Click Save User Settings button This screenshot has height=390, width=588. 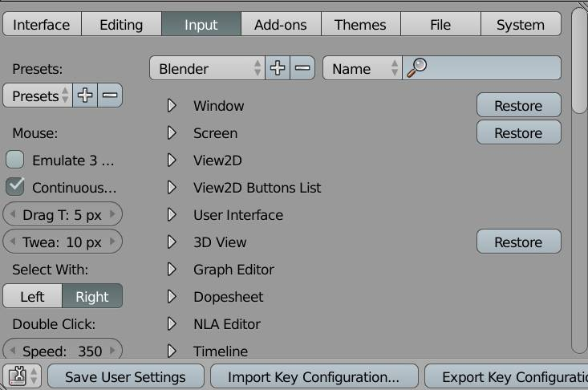[x=125, y=376]
